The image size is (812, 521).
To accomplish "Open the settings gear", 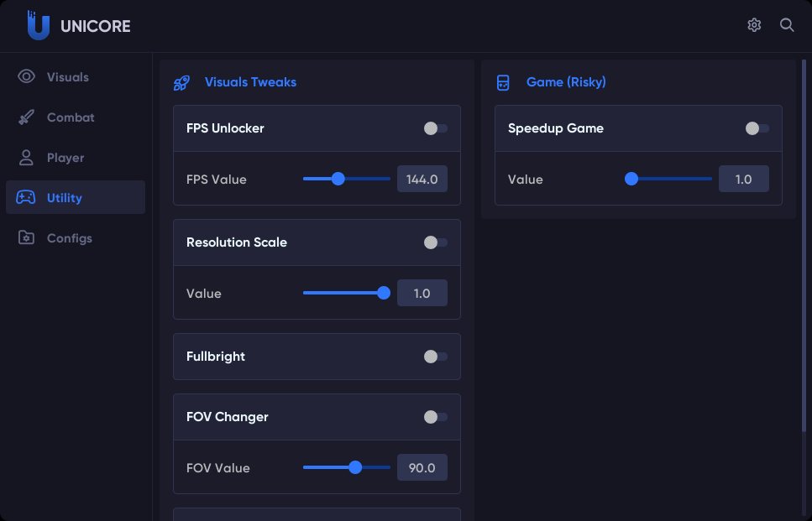I will pos(753,25).
